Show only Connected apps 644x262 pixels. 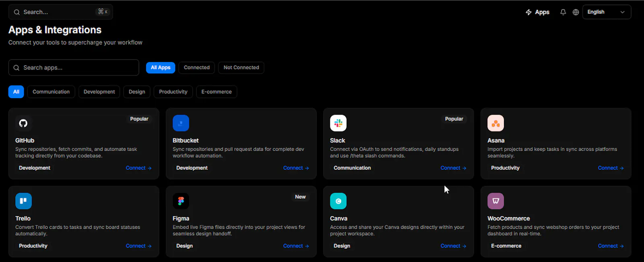pos(197,68)
